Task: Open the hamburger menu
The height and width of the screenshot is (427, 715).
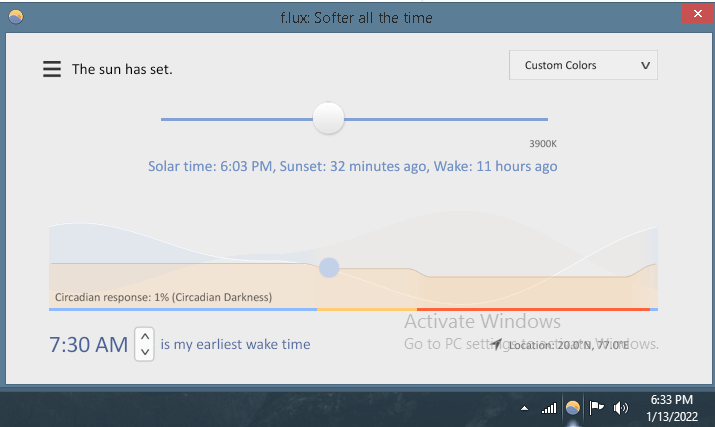Action: click(x=52, y=69)
